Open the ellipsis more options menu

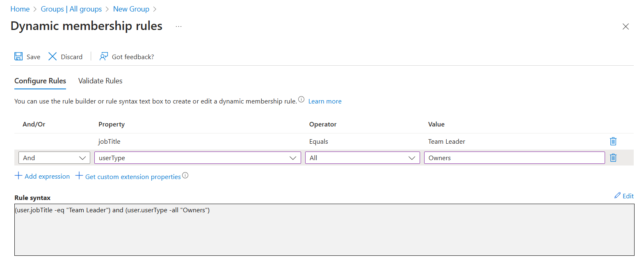(x=178, y=26)
